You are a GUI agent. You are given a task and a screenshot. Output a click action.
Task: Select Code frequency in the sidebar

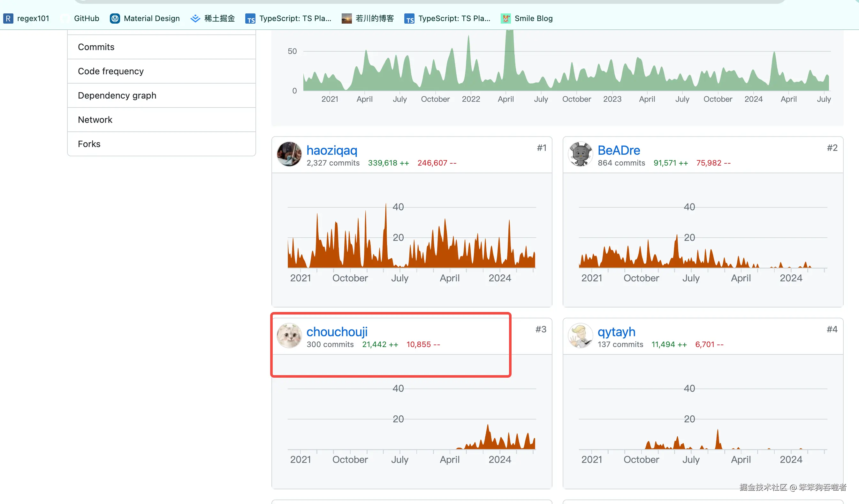pos(111,71)
